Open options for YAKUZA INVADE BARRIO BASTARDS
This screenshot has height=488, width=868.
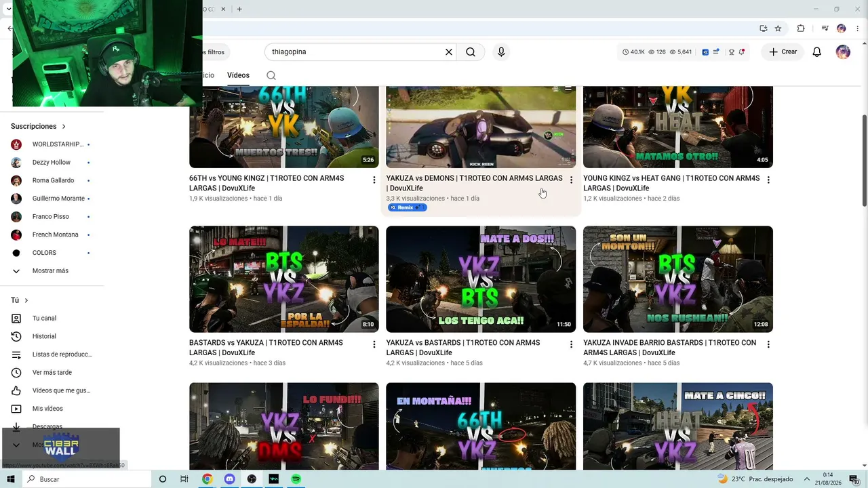[768, 344]
